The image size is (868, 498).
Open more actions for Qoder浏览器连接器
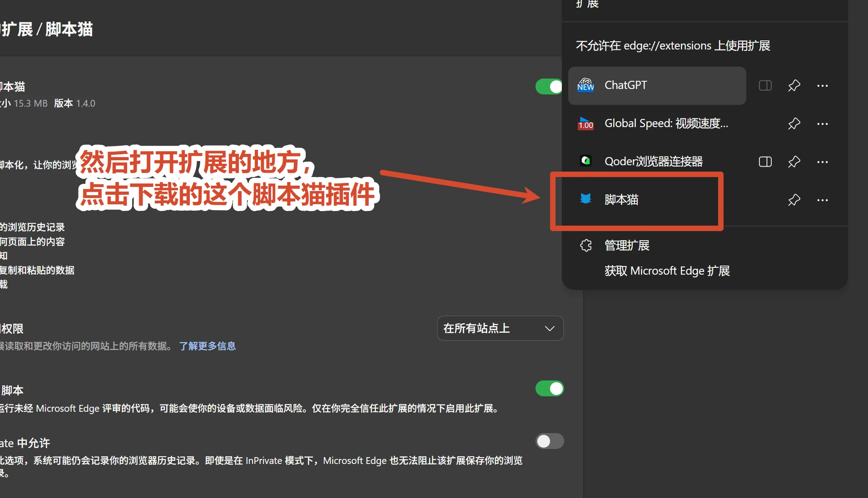pyautogui.click(x=823, y=162)
